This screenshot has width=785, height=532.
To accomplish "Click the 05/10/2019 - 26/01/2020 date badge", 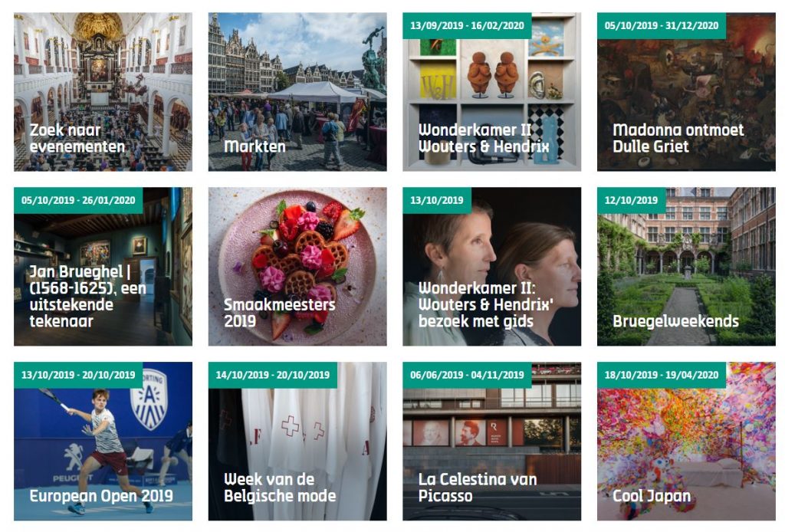I will click(x=78, y=201).
